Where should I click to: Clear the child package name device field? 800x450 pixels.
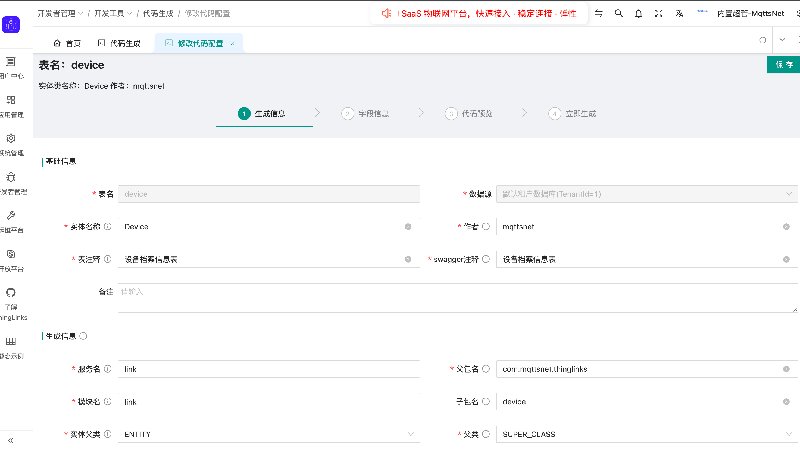click(x=786, y=402)
